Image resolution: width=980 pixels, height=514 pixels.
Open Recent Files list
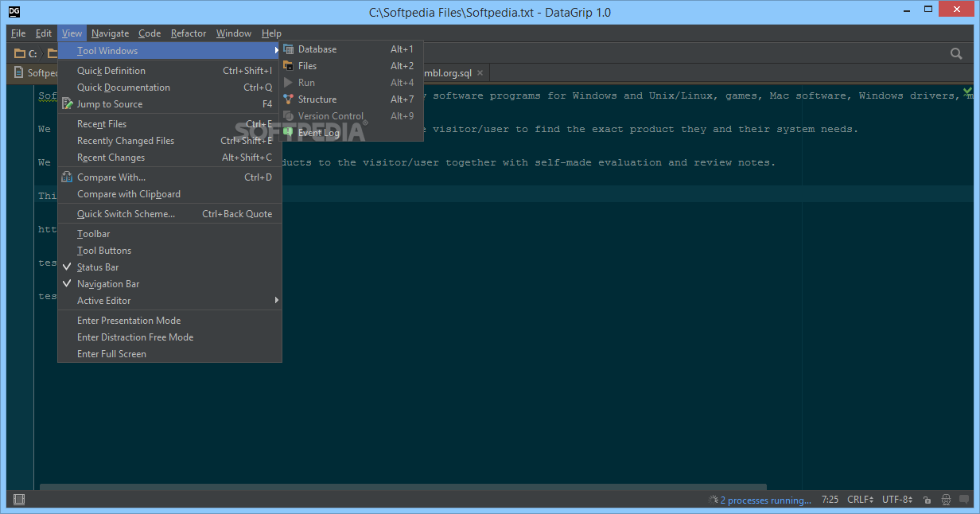[x=170, y=124]
